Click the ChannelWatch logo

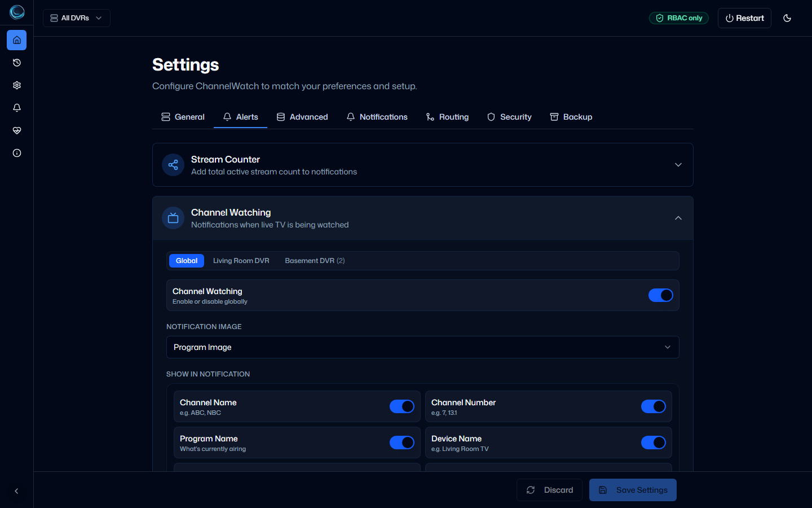coord(17,12)
